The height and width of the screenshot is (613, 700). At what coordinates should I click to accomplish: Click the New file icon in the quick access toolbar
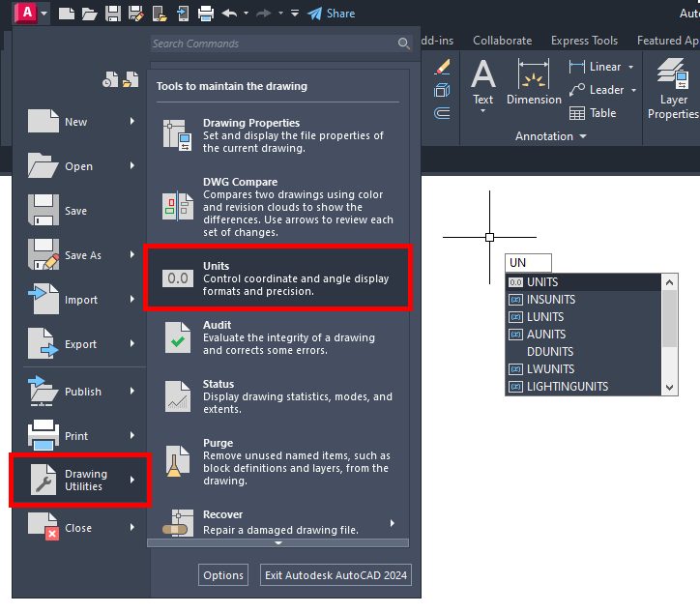[67, 14]
